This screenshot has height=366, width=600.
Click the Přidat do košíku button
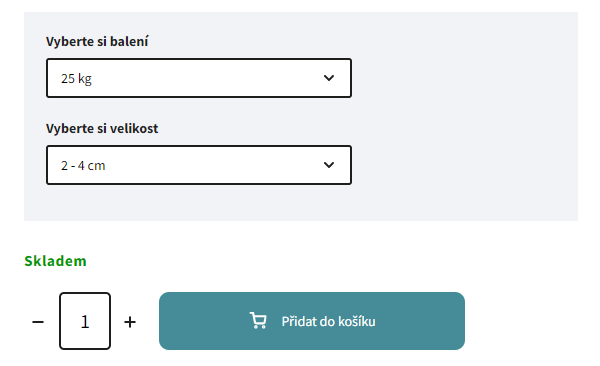pos(312,321)
